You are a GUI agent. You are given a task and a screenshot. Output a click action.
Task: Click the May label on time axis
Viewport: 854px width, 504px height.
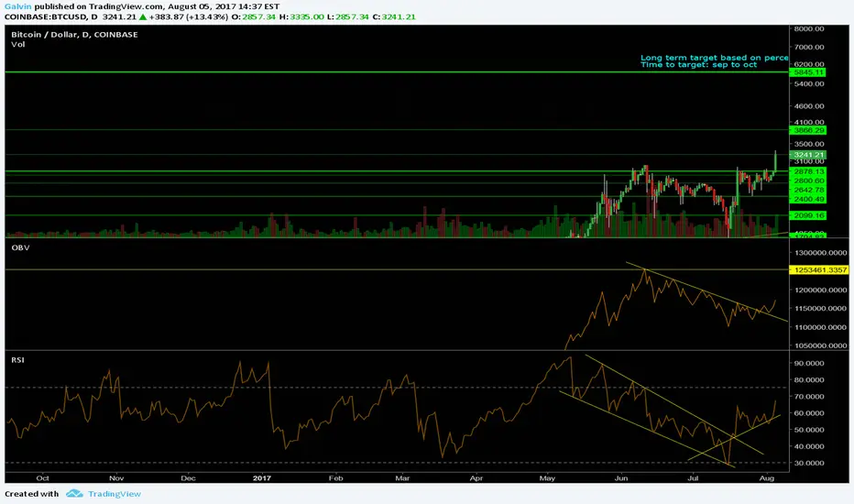click(547, 478)
